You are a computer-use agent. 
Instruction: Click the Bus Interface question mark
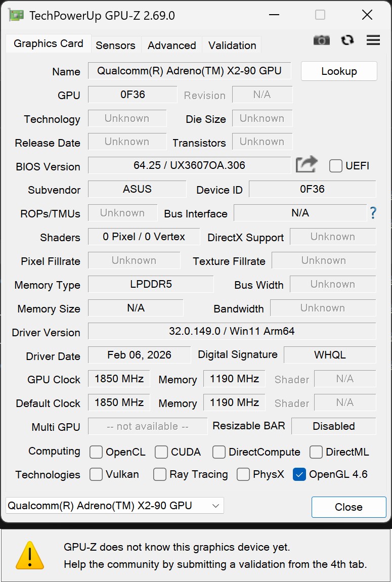[x=373, y=213]
